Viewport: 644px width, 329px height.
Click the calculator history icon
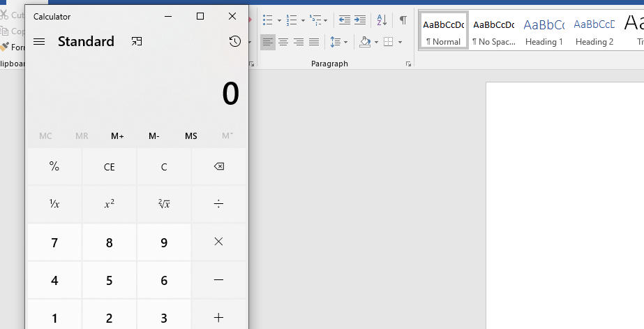click(234, 42)
